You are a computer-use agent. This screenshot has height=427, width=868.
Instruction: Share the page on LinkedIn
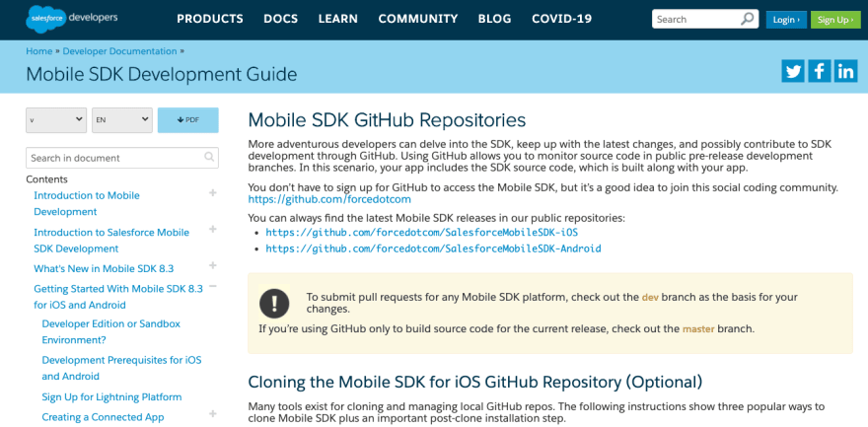coord(846,71)
